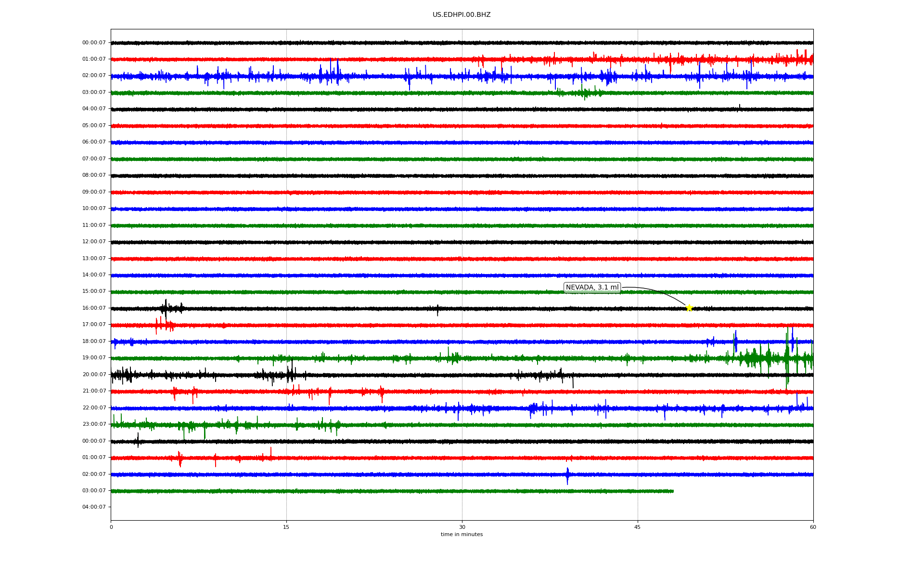Click the 23:00:07 time label

coord(94,424)
